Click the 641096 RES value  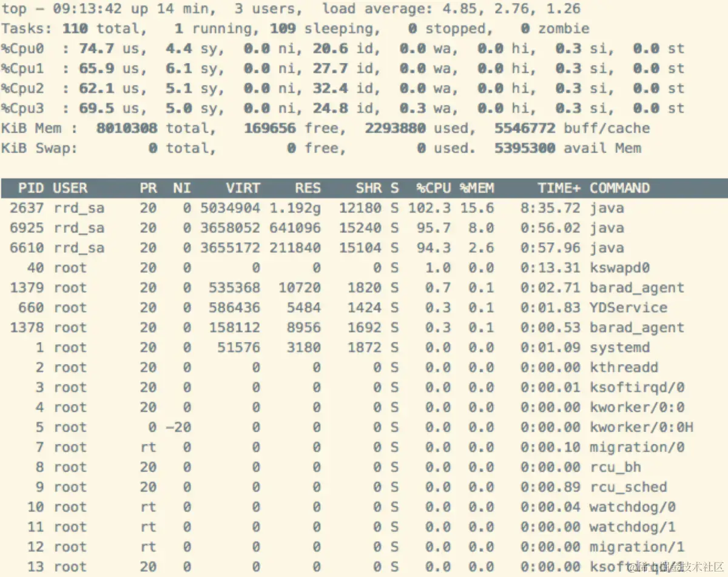tap(295, 228)
